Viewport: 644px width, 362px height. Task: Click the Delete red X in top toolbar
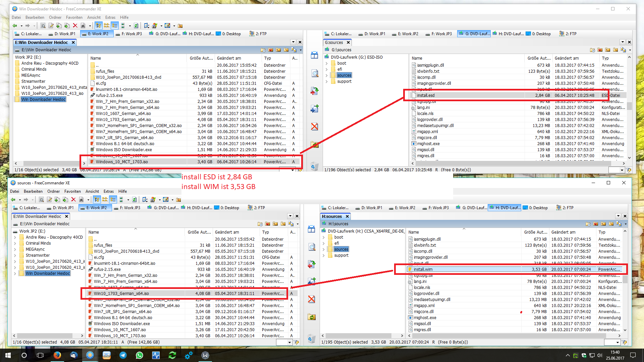tap(75, 26)
